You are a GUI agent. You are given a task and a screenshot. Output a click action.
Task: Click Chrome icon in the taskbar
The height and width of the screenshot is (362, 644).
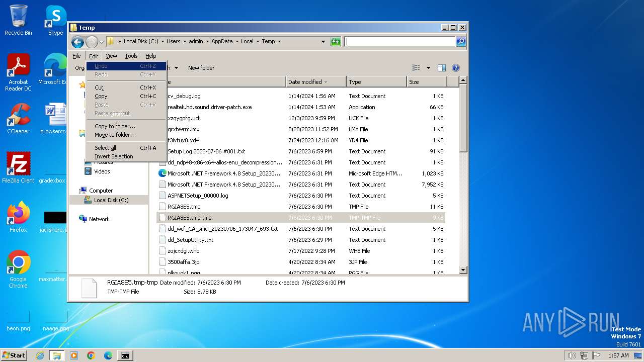[x=91, y=355]
